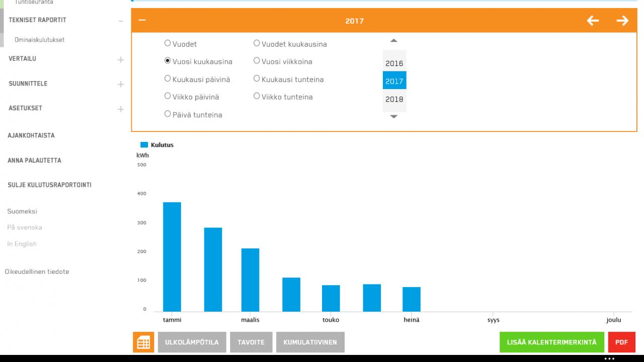Open the three-dots overflow menu

[x=609, y=358]
